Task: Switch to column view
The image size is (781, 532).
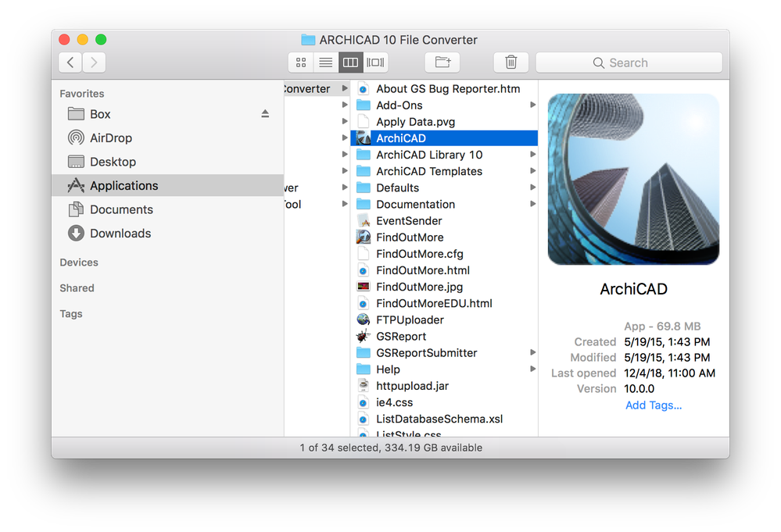Action: [351, 62]
